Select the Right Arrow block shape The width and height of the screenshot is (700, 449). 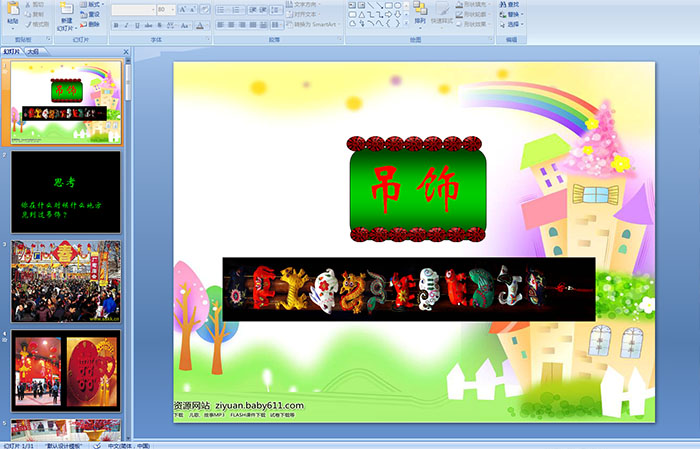tap(388, 15)
